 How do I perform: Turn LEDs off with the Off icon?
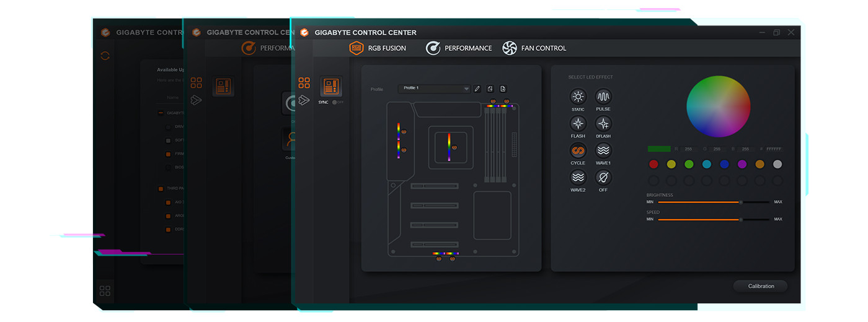click(603, 178)
